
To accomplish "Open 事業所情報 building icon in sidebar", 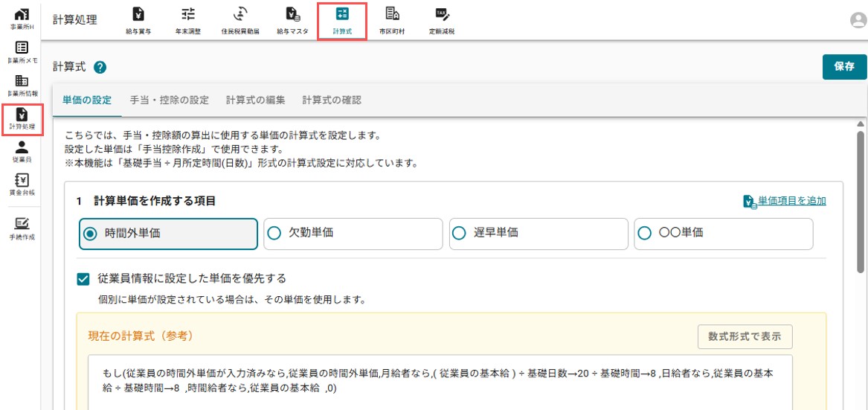I will click(x=22, y=86).
